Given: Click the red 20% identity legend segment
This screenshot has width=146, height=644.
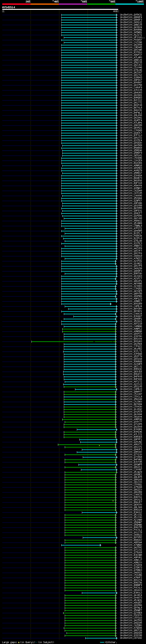Looking at the screenshot, I should [x=16, y=4].
